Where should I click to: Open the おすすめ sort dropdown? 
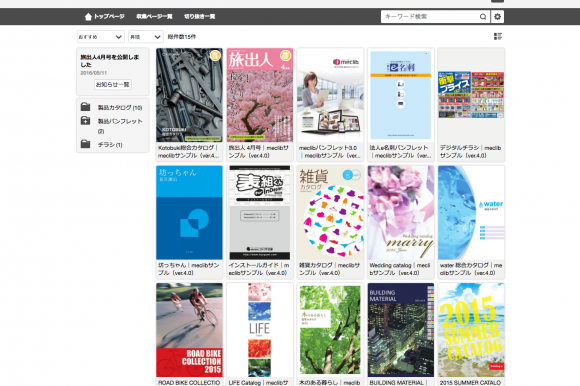point(100,37)
